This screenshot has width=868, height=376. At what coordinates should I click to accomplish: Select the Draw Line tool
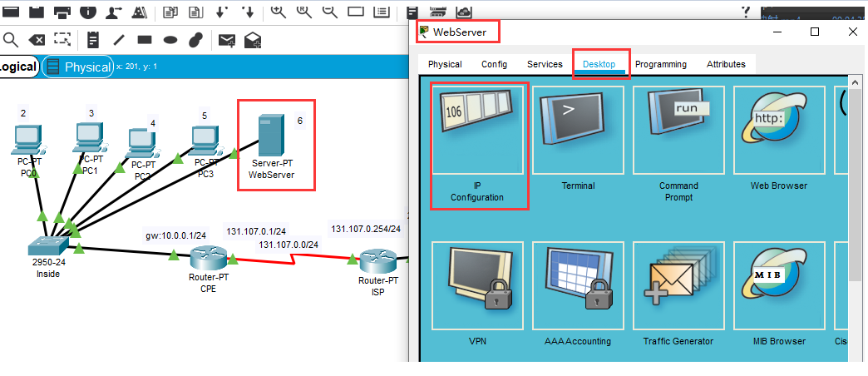click(119, 39)
